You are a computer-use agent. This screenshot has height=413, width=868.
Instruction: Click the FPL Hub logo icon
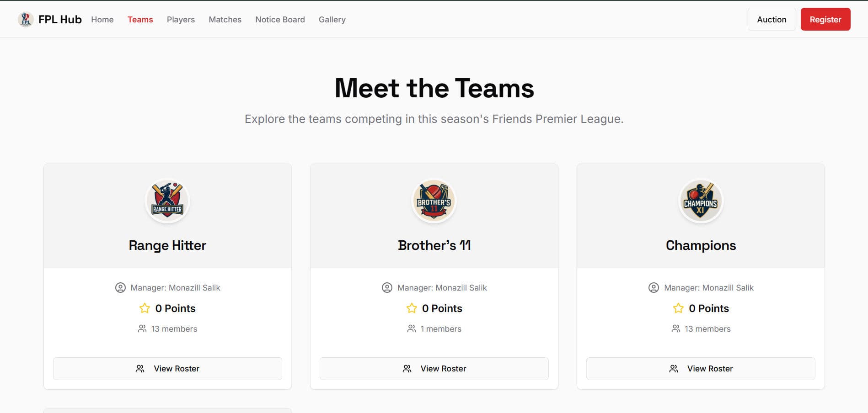pos(26,19)
